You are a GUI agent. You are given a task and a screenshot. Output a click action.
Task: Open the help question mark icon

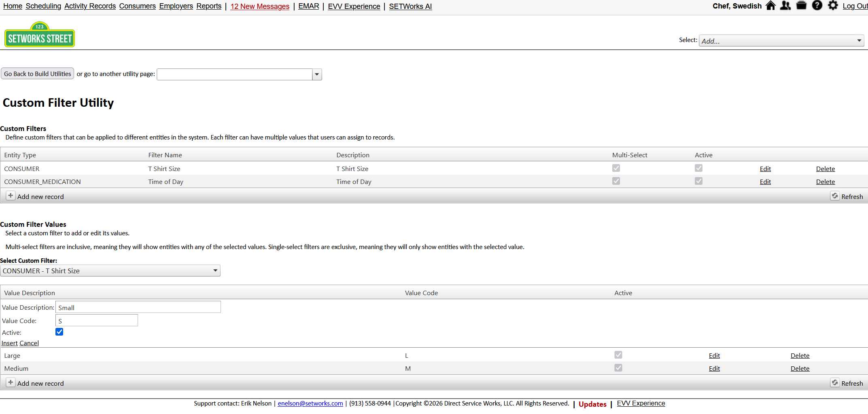817,6
